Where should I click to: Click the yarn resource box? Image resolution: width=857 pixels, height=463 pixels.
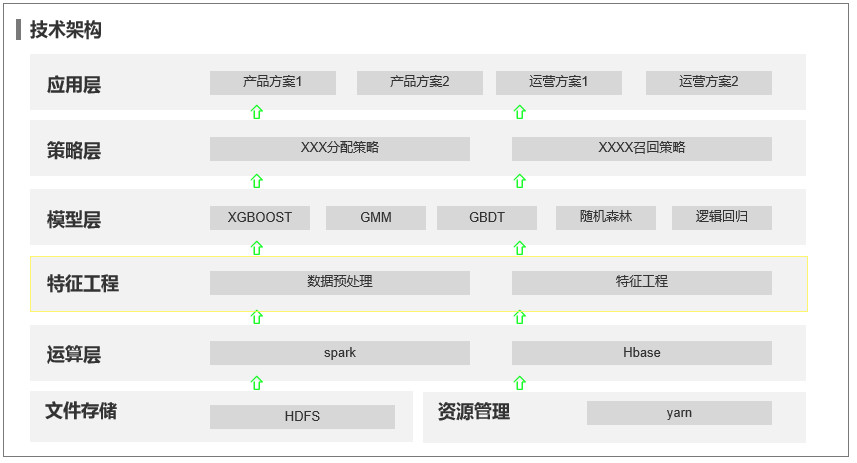(x=679, y=412)
